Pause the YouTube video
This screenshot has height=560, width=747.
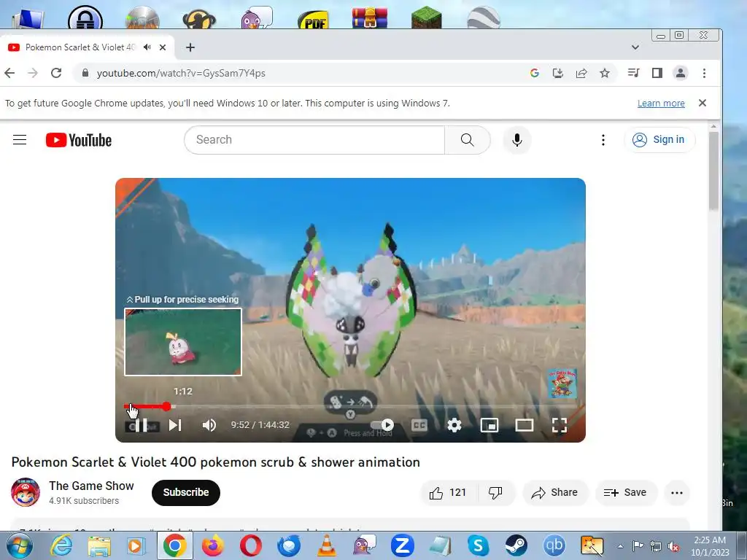click(141, 425)
